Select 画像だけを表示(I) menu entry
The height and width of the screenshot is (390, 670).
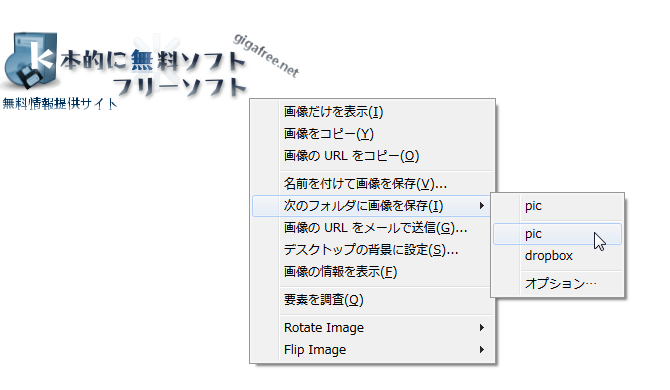tap(372, 112)
